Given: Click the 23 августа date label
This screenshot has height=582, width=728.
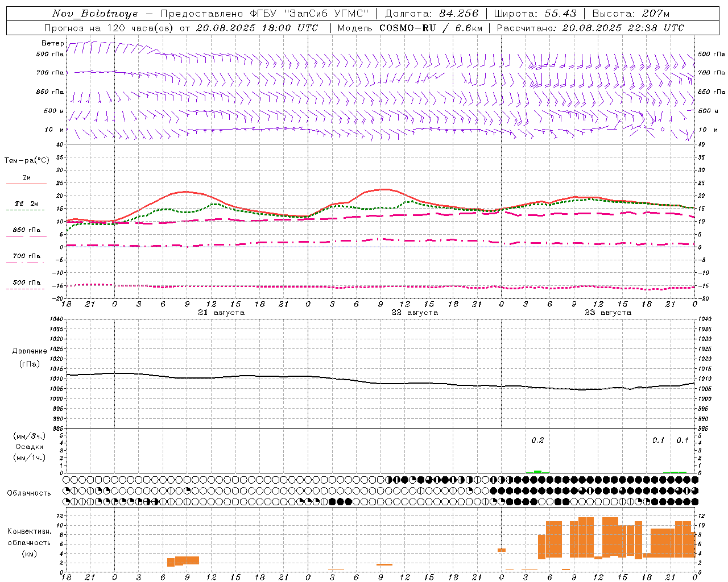Looking at the screenshot, I should pyautogui.click(x=608, y=313).
